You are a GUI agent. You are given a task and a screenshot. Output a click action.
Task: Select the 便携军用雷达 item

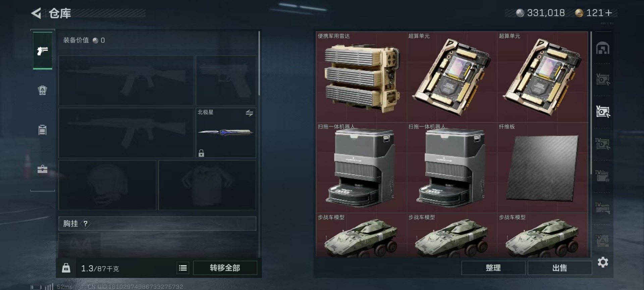(361, 77)
